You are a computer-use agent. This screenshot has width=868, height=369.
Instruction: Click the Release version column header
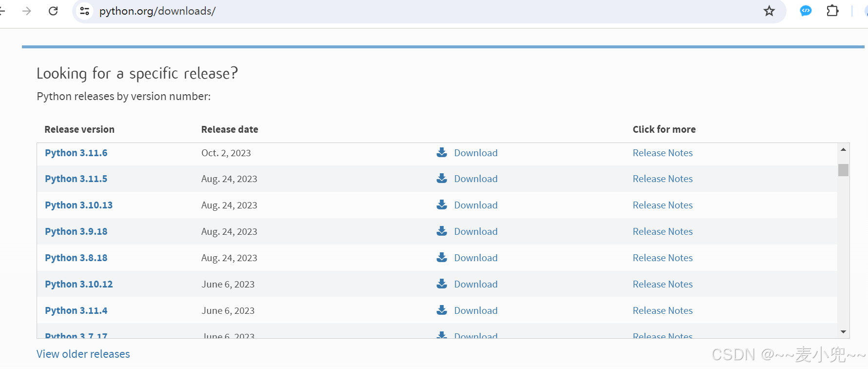79,129
